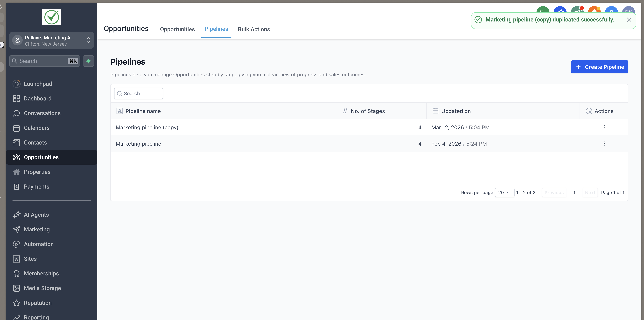644x320 pixels.
Task: Open Media Storage section
Action: (x=42, y=288)
